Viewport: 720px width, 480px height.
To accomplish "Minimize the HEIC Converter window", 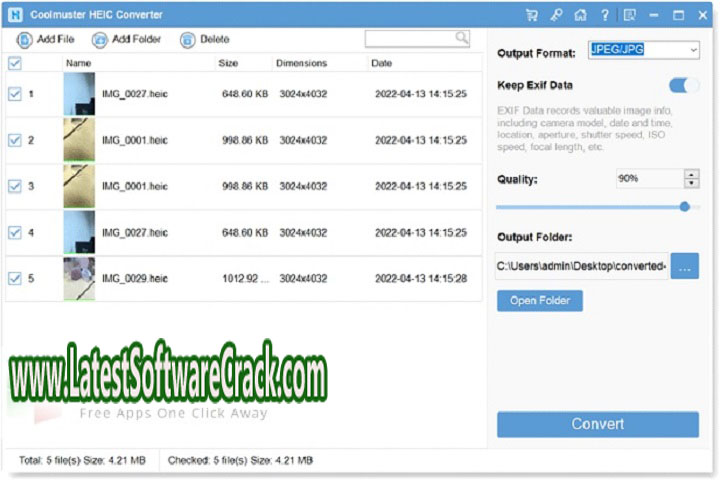I will (x=654, y=15).
